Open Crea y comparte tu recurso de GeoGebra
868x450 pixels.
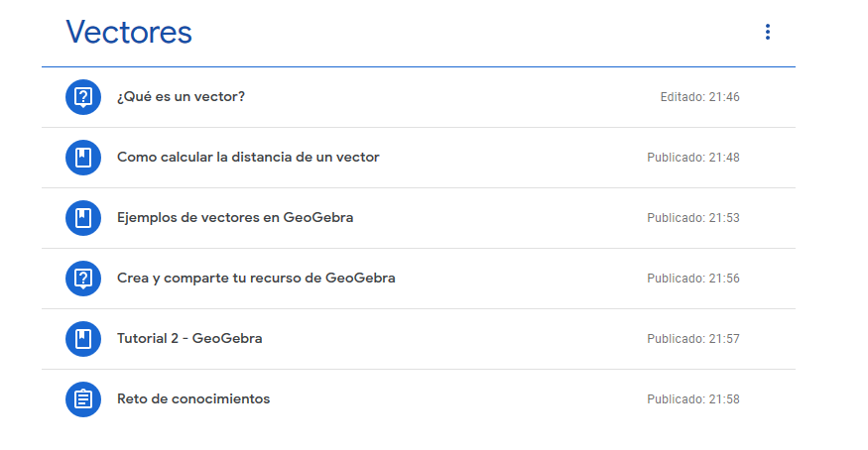pyautogui.click(x=256, y=279)
